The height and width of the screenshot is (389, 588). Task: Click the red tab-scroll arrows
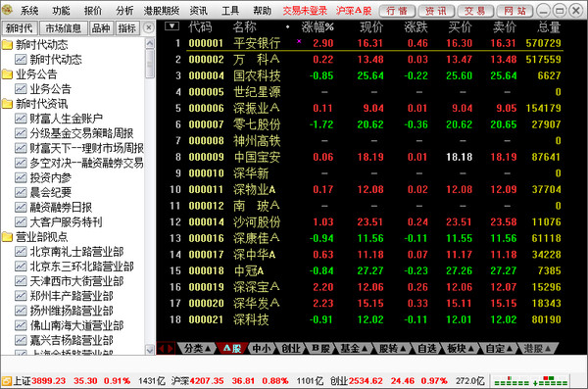point(166,349)
